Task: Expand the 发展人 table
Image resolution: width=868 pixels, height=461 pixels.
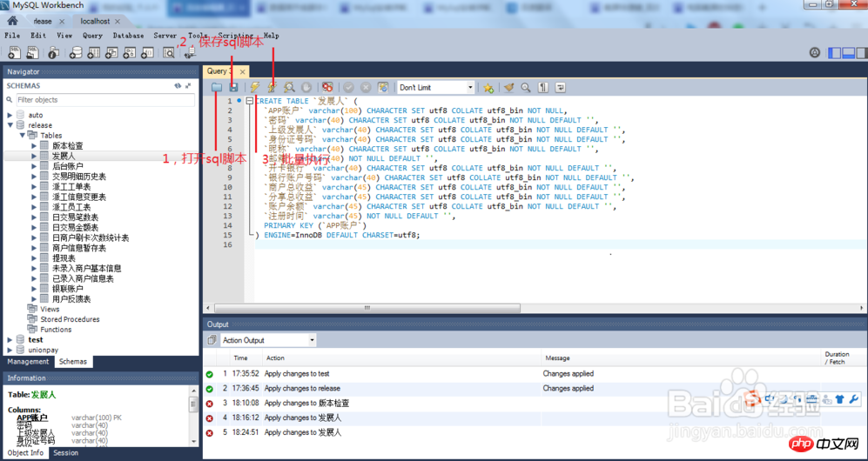Action: pyautogui.click(x=34, y=156)
